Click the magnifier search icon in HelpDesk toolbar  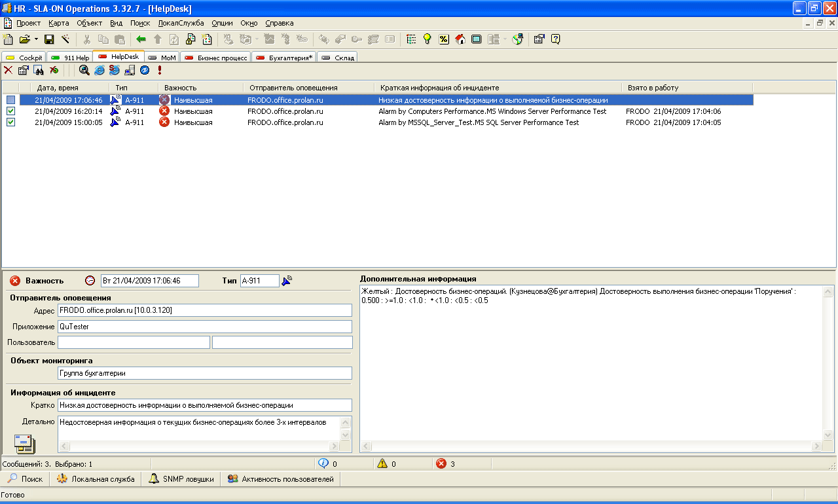[84, 70]
